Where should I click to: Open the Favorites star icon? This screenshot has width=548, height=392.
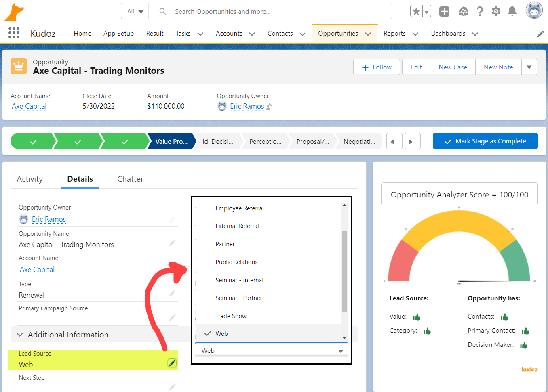click(416, 11)
